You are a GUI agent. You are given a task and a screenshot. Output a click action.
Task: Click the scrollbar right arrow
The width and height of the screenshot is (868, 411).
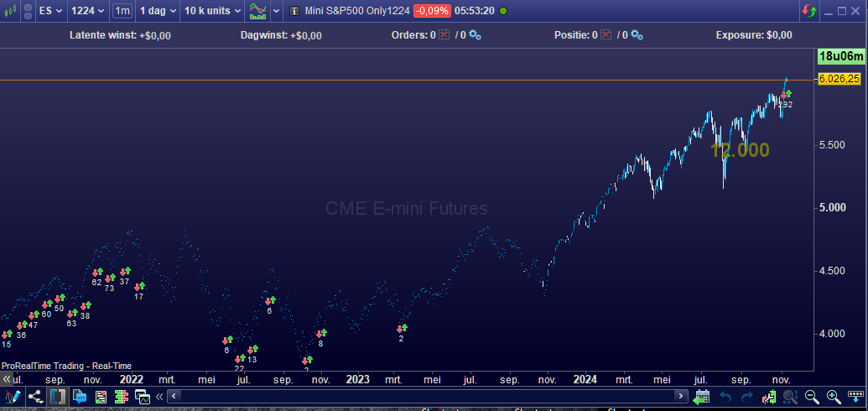680,396
